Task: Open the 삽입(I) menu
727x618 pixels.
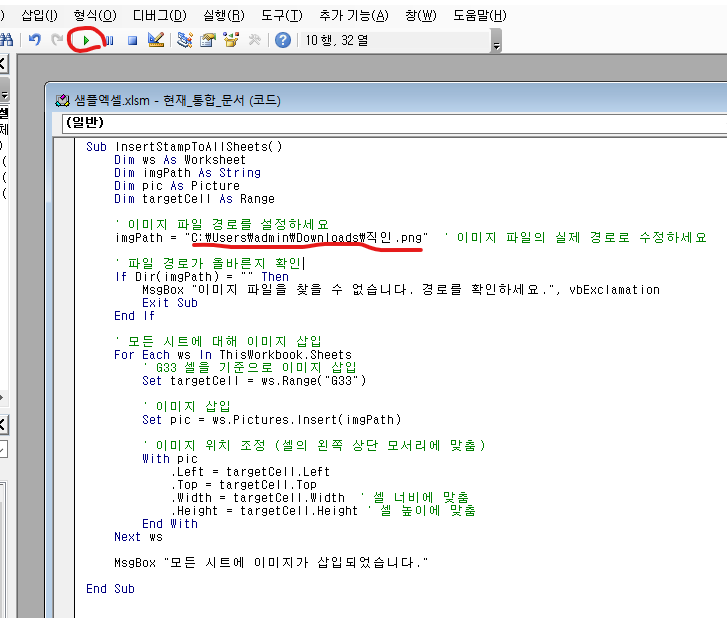Action: point(39,16)
